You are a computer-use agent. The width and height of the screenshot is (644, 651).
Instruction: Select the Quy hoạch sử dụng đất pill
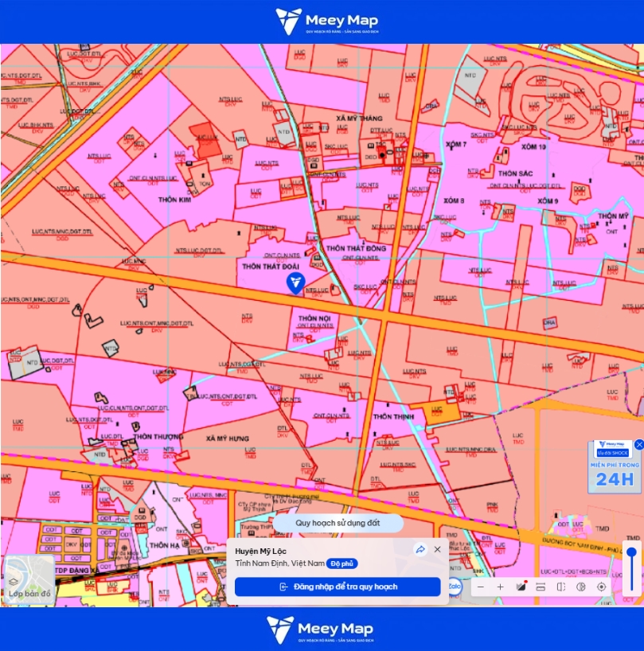click(x=338, y=523)
